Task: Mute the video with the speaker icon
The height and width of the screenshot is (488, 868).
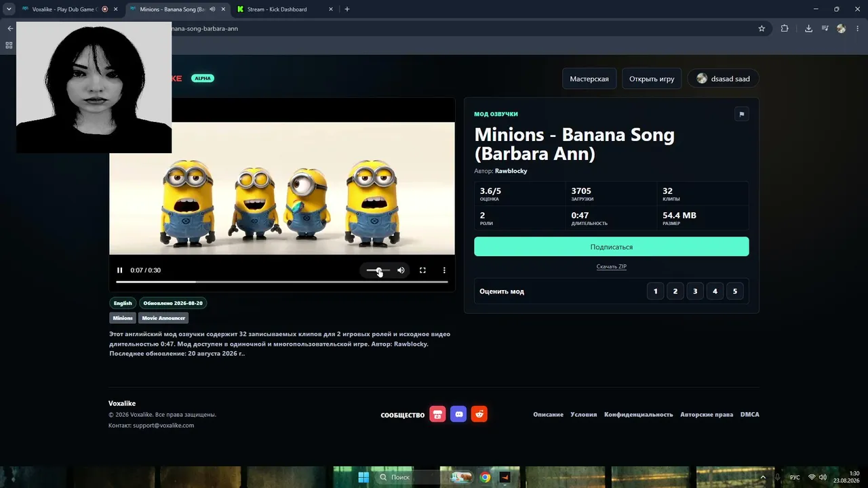Action: click(x=401, y=270)
